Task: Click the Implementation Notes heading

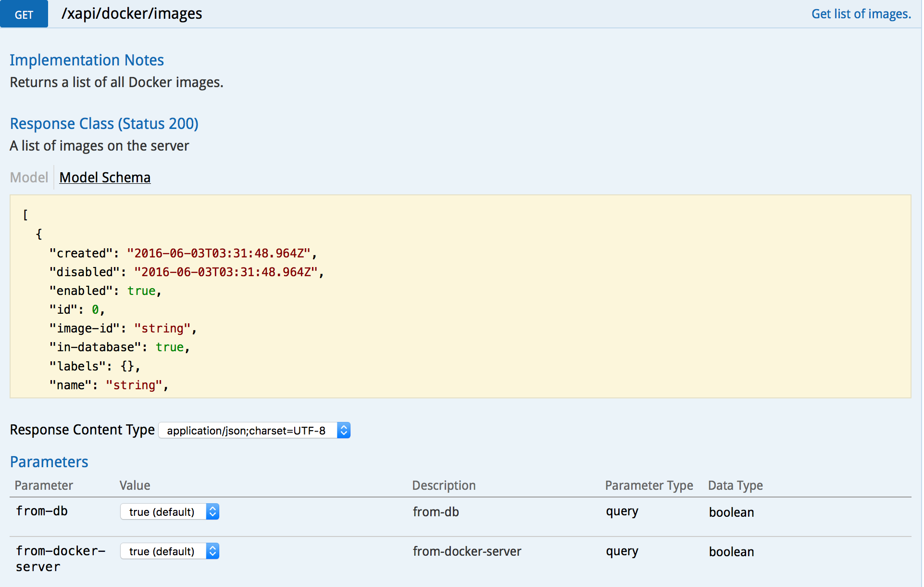Action: click(x=87, y=60)
